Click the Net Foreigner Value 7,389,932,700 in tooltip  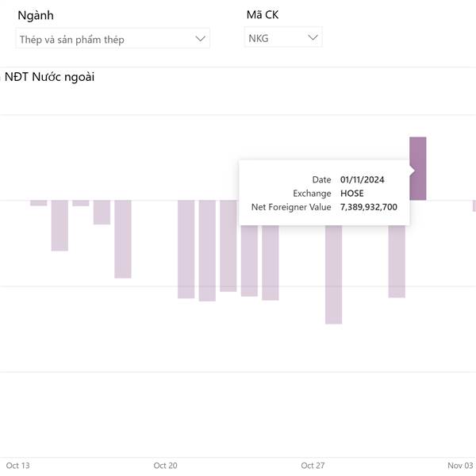(369, 207)
